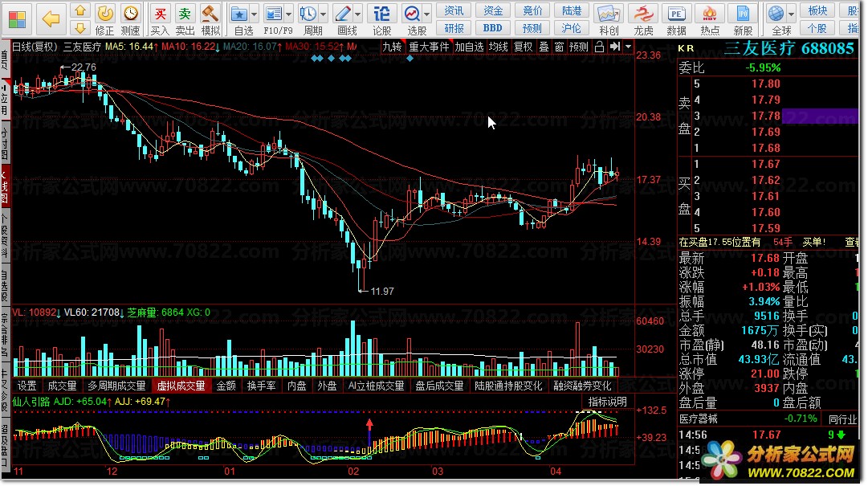Go back with the yellow left arrow
This screenshot has width=868, height=486.
click(51, 19)
